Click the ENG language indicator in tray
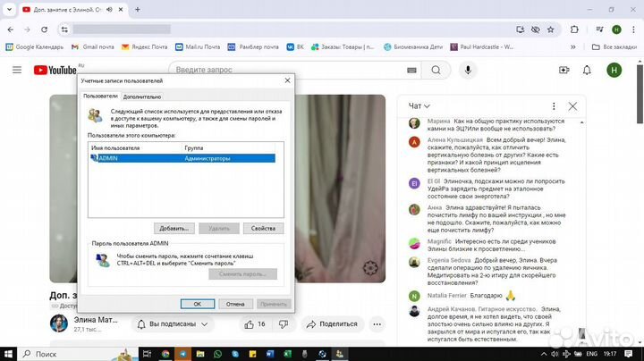Viewport: 644px width, 361px height. pyautogui.click(x=591, y=354)
